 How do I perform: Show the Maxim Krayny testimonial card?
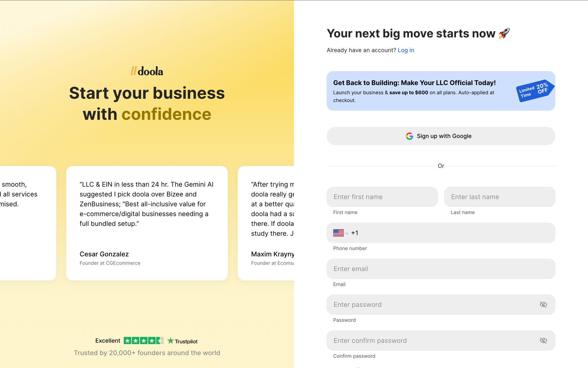point(266,223)
